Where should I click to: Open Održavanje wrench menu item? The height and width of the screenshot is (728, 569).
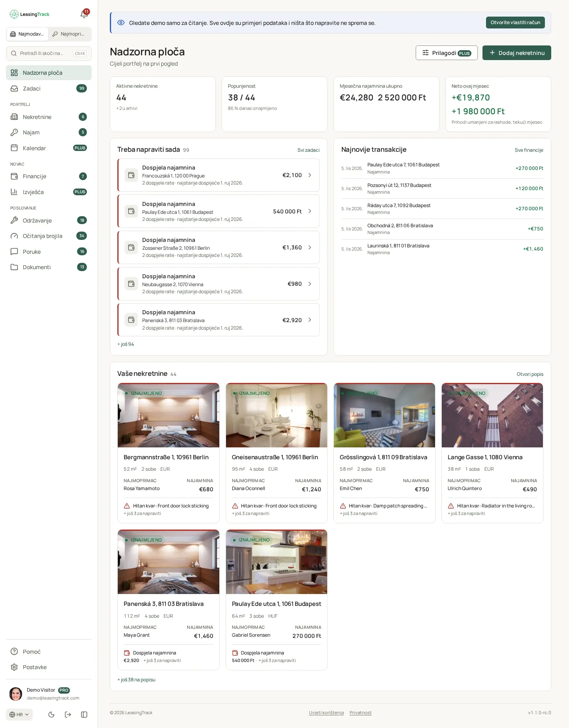[49, 221]
